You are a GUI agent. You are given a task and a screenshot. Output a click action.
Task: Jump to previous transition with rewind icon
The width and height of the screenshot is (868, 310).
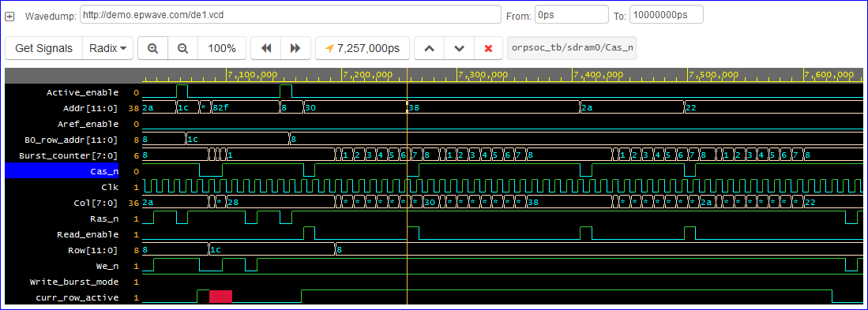coord(266,49)
